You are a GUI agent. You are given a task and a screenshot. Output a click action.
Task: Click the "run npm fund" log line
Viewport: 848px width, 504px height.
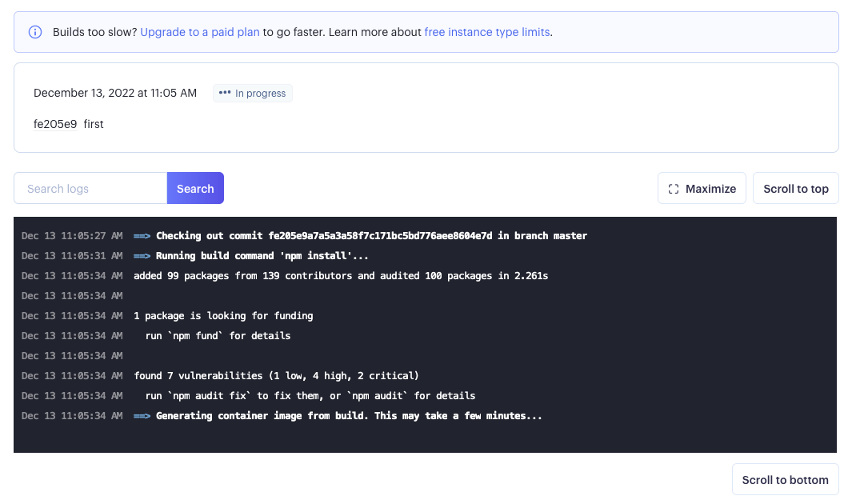218,336
